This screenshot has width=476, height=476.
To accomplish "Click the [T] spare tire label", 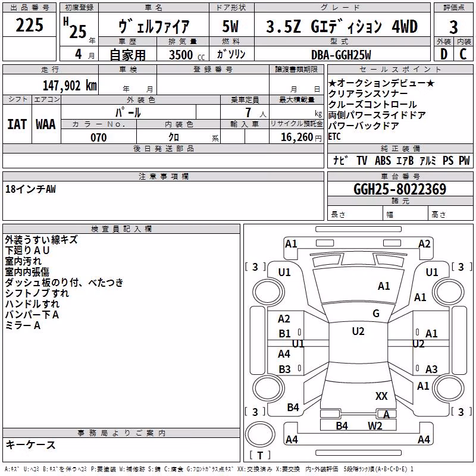I will click(260, 455).
